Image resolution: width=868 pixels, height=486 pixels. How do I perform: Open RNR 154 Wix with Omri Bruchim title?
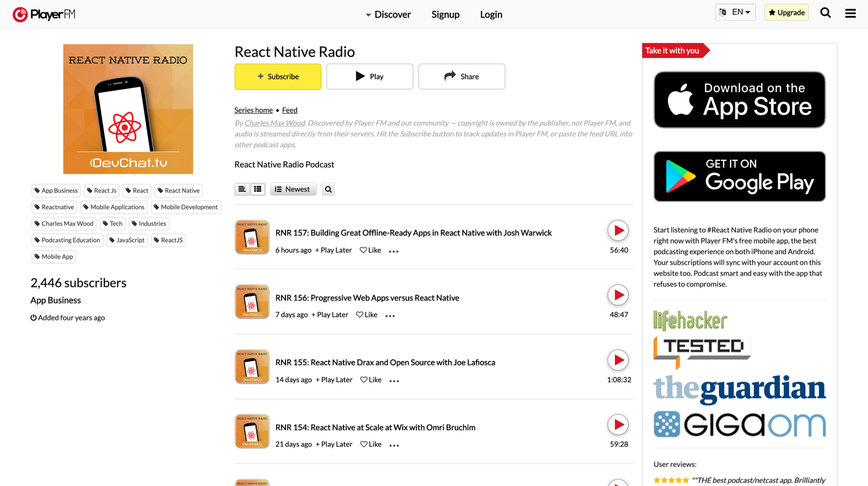[375, 427]
